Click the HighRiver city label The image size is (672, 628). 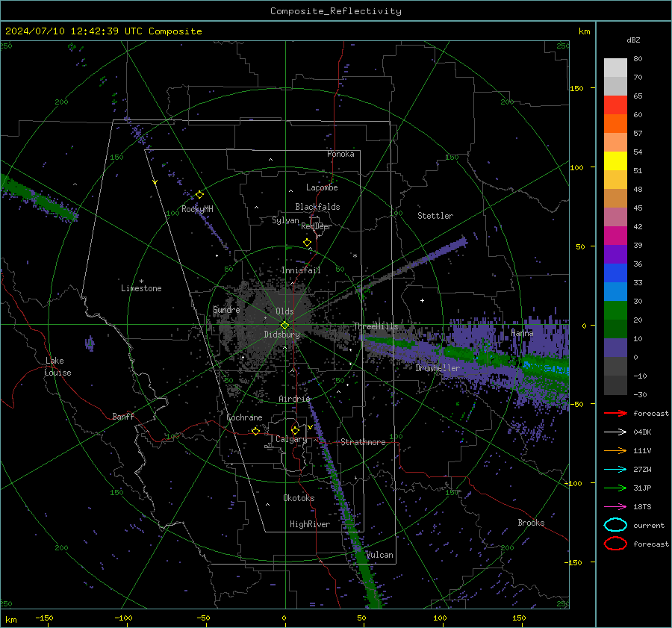pyautogui.click(x=310, y=524)
